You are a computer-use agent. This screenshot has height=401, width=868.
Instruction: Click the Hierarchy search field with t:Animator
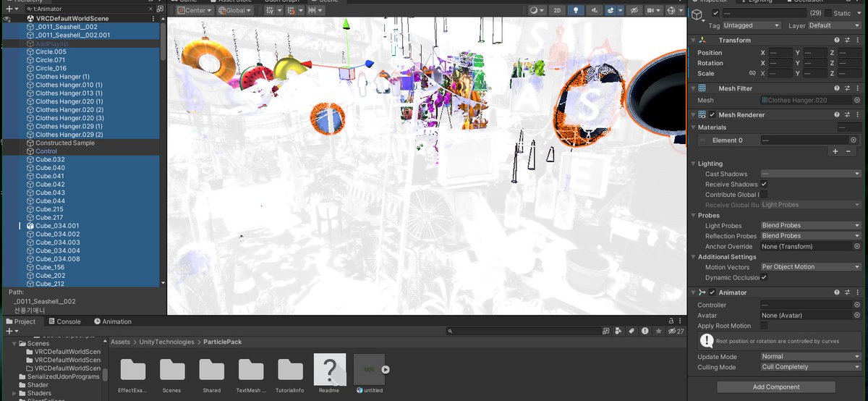90,9
